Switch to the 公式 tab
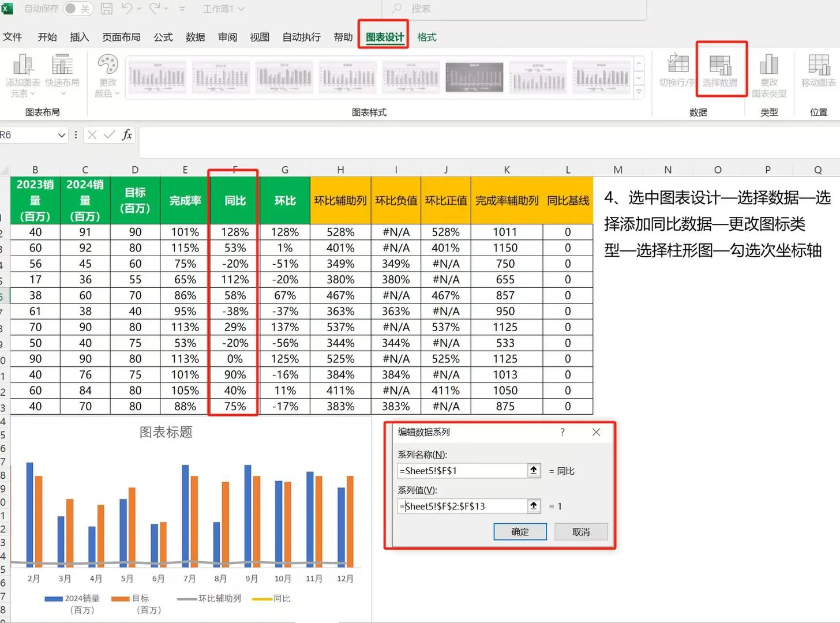 point(163,37)
